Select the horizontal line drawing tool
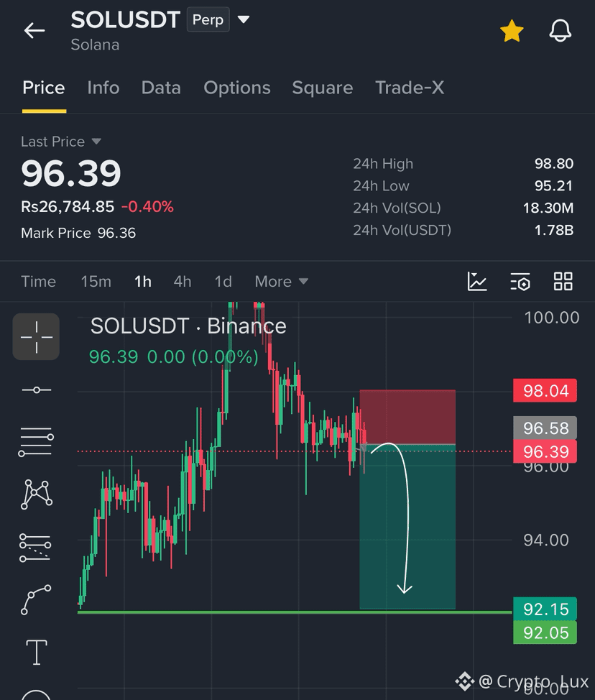This screenshot has width=595, height=700. click(36, 390)
